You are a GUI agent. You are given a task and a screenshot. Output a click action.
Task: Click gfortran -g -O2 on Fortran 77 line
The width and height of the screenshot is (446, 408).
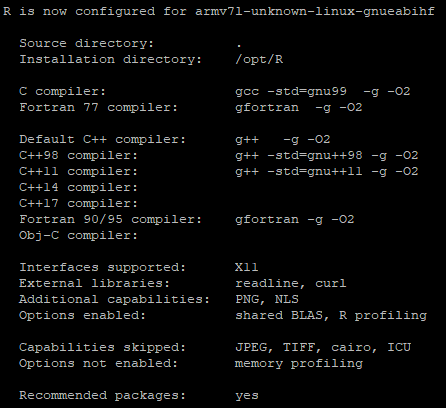pos(299,108)
